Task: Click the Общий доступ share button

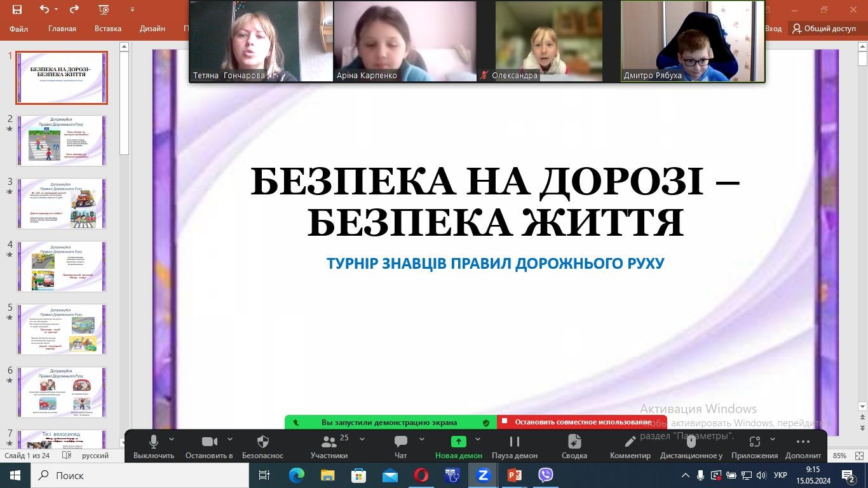Action: pos(824,29)
